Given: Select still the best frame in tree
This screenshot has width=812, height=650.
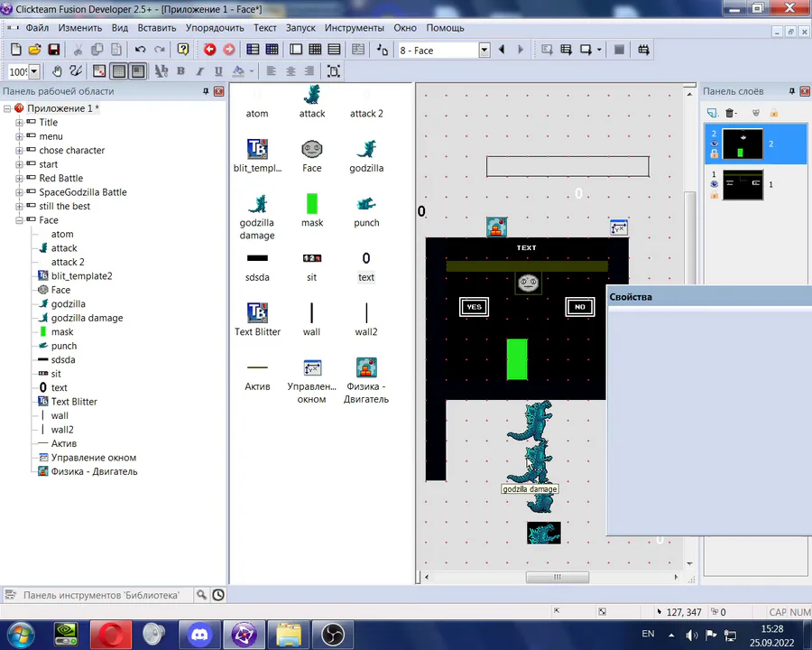Looking at the screenshot, I should coord(64,207).
